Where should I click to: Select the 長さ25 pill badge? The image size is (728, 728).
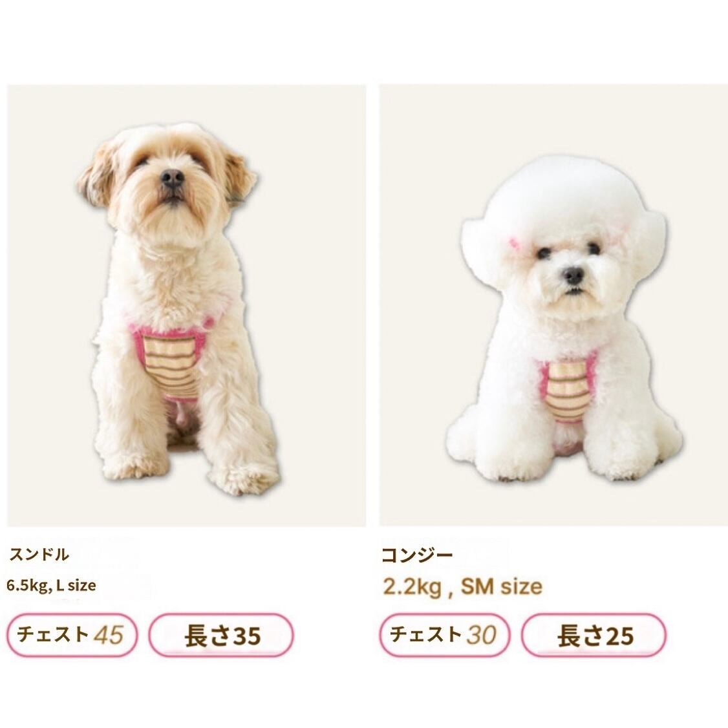coord(594,635)
